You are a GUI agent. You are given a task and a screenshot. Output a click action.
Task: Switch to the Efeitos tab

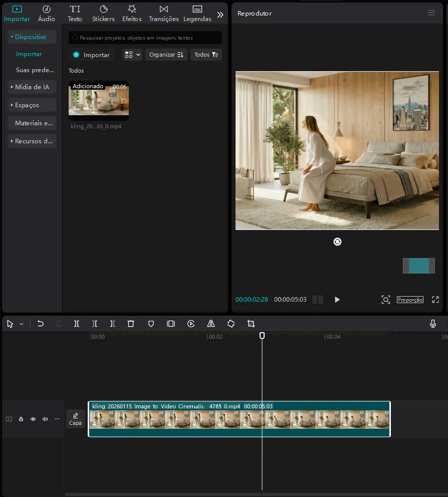pos(132,14)
